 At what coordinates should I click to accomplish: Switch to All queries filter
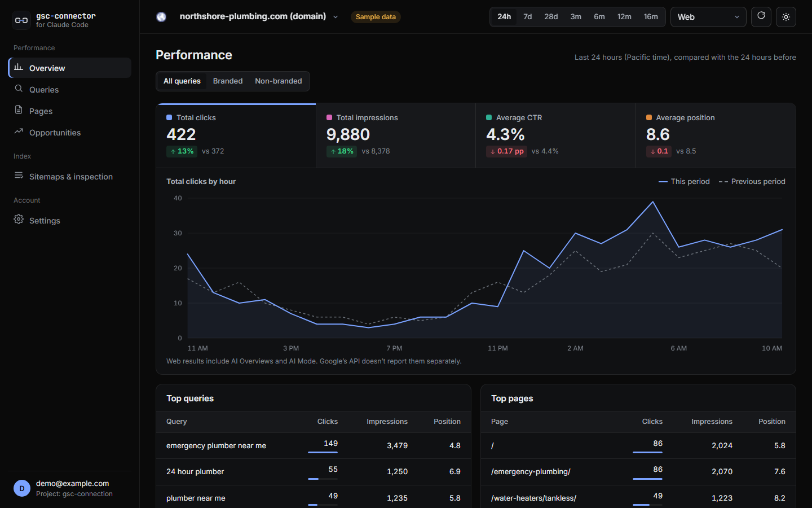tap(182, 81)
